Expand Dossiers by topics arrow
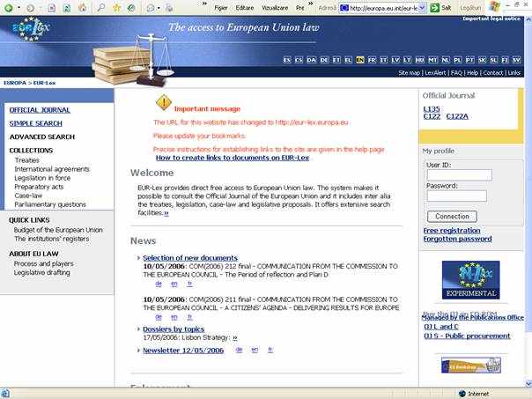This screenshot has width=532, height=399. tap(138, 329)
